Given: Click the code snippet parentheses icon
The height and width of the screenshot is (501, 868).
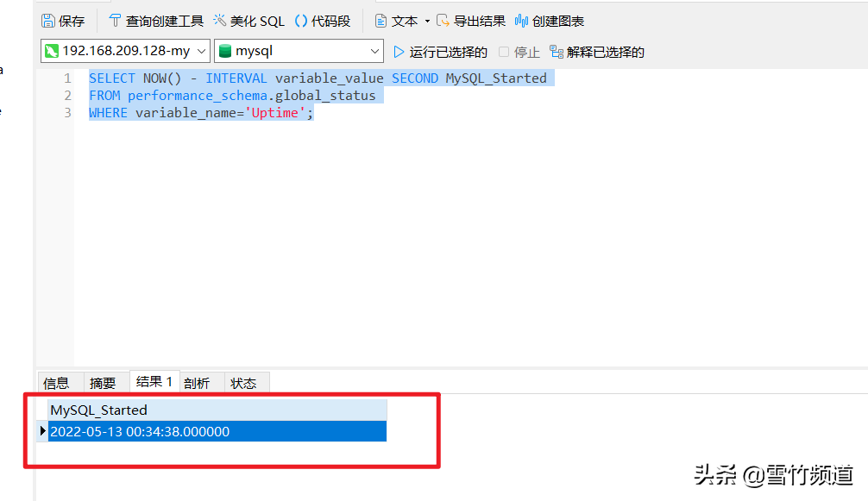Looking at the screenshot, I should coord(301,21).
